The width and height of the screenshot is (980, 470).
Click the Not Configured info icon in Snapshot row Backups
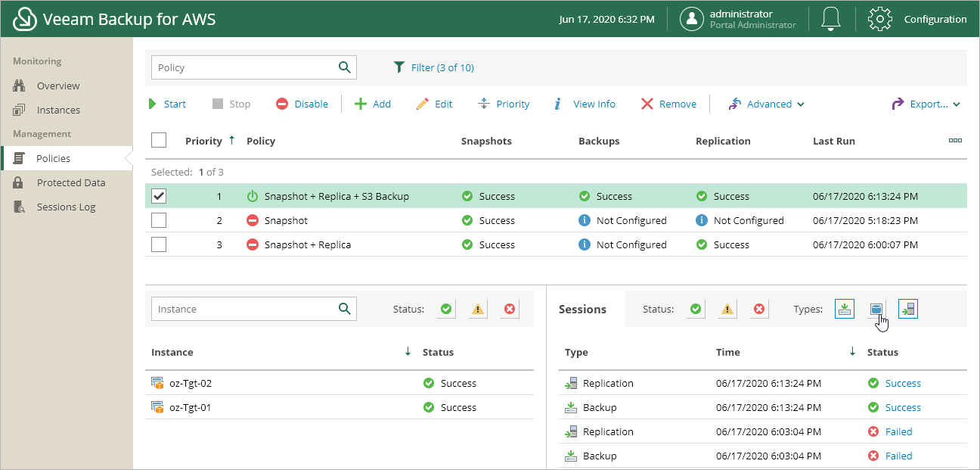click(x=585, y=220)
